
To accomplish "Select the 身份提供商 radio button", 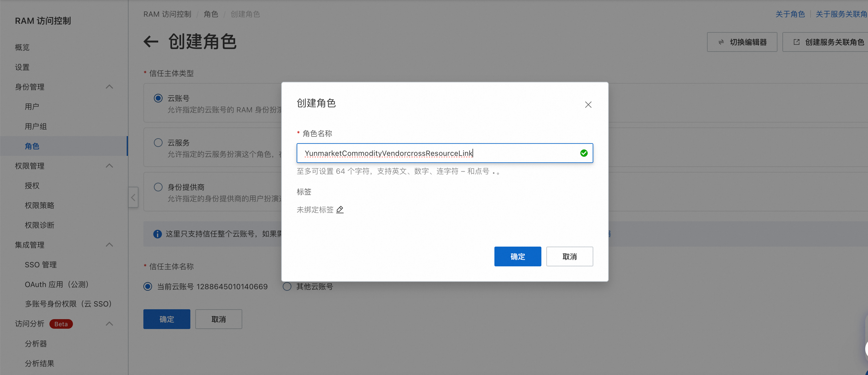I will 158,187.
